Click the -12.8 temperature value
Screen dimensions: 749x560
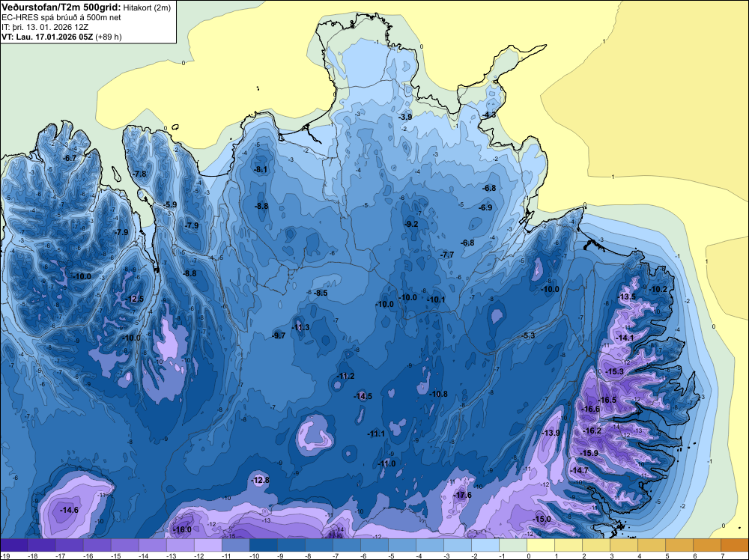pos(261,480)
